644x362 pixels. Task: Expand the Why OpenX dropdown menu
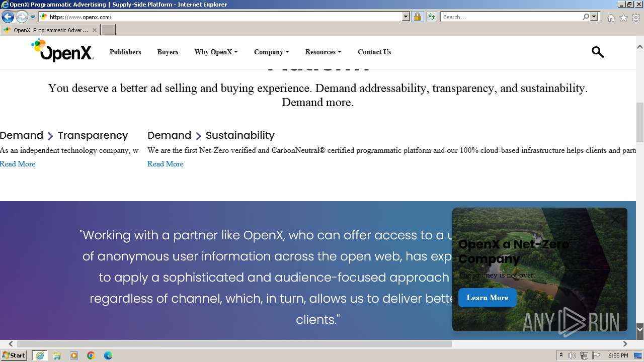pos(216,52)
